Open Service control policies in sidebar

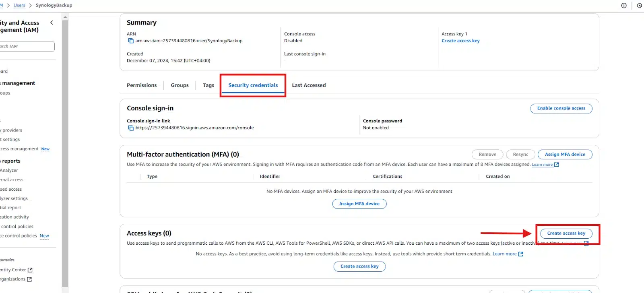(17, 227)
